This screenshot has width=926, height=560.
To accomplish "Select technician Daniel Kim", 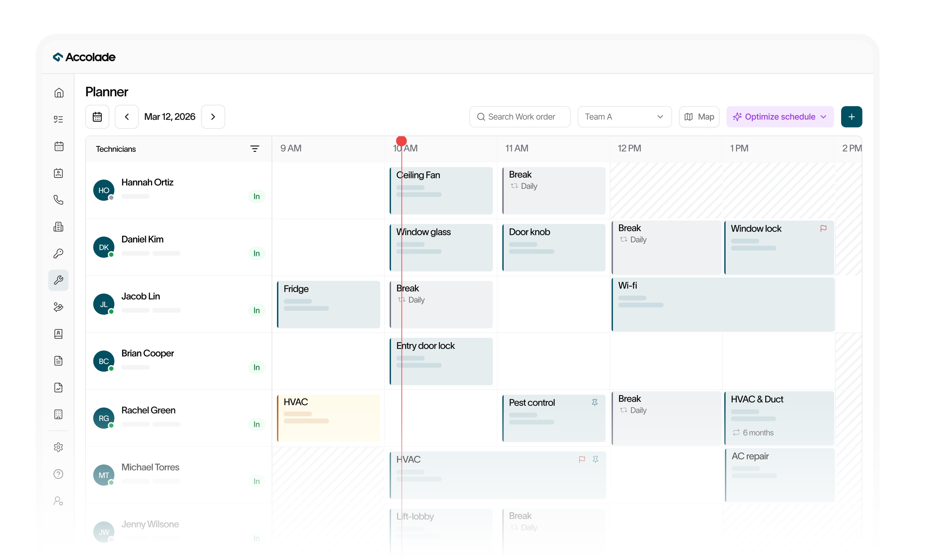I will pos(179,247).
